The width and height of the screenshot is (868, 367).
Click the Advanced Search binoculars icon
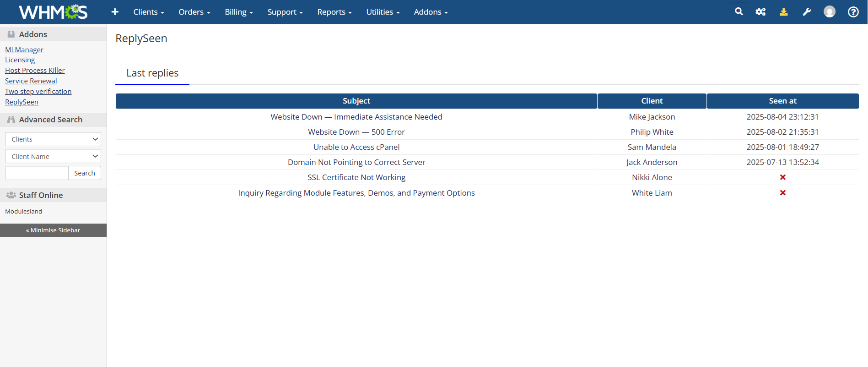[11, 120]
